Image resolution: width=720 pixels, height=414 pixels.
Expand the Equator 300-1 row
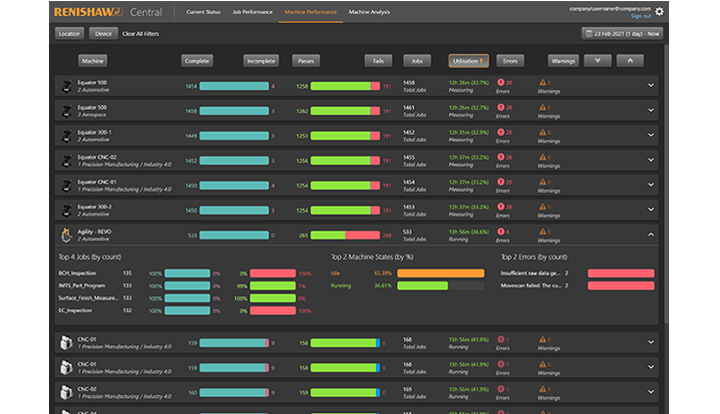coord(651,135)
